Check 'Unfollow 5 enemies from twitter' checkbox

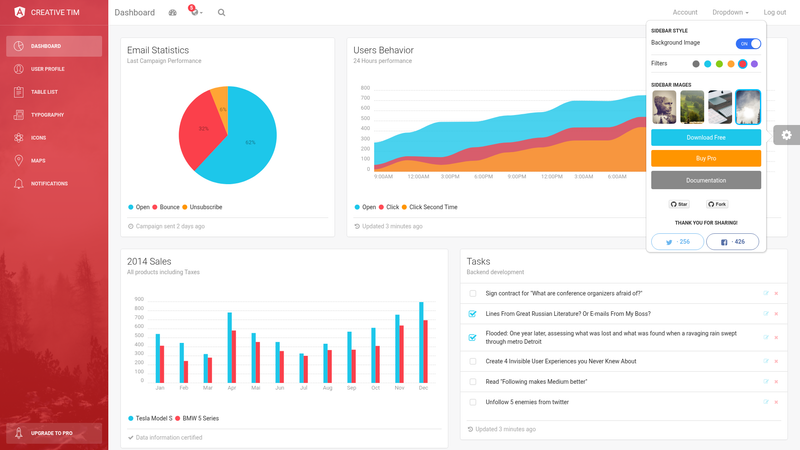(472, 402)
